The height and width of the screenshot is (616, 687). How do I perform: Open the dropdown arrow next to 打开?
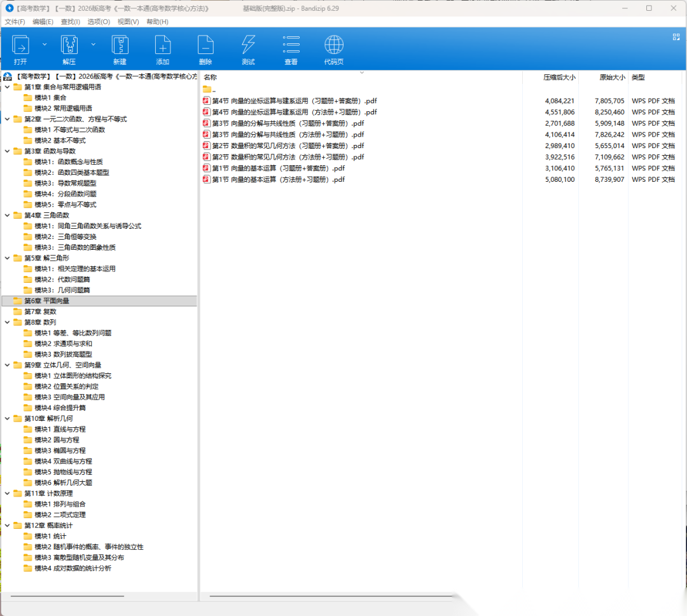(45, 44)
